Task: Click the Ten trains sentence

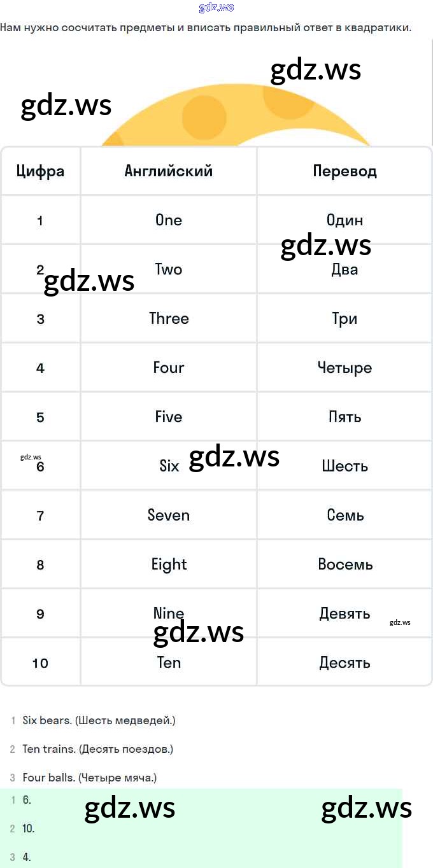Action: pyautogui.click(x=97, y=749)
